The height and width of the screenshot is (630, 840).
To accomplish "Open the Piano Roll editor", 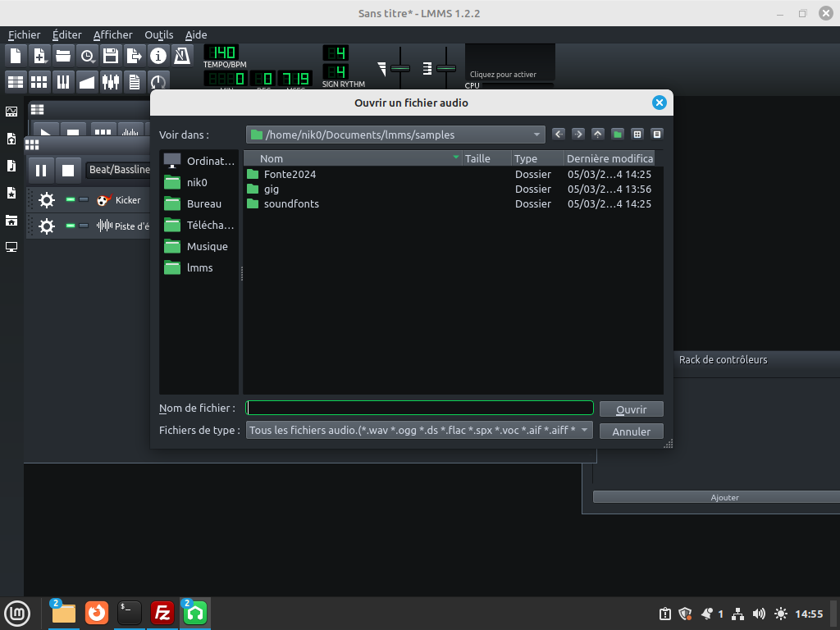I will (x=63, y=81).
